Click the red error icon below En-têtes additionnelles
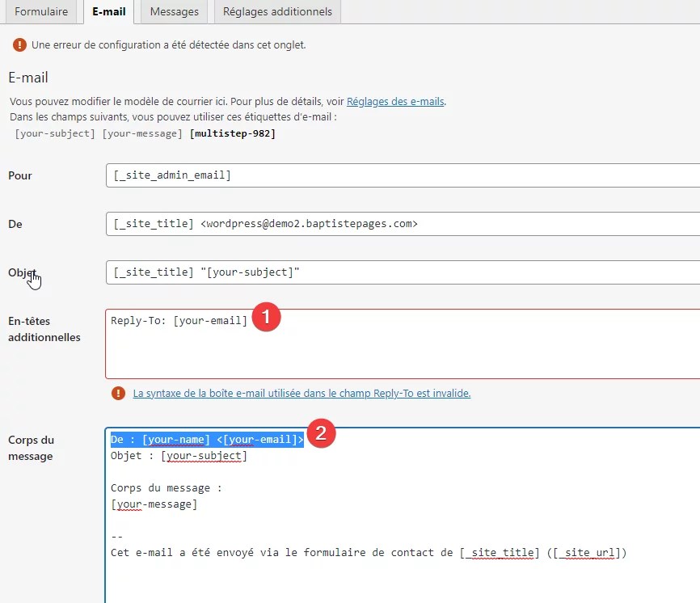700x603 pixels. click(118, 392)
